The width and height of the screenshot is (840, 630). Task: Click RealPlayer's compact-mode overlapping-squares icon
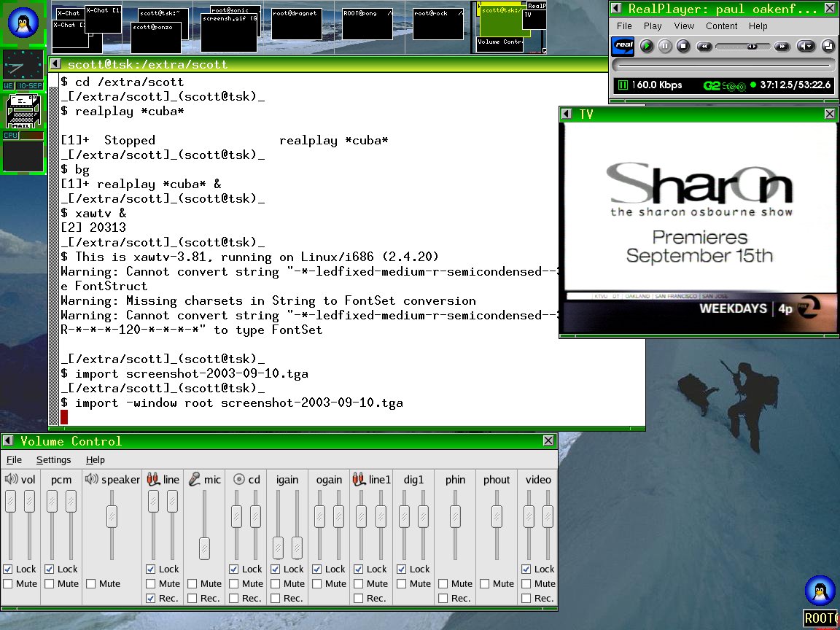pyautogui.click(x=828, y=47)
